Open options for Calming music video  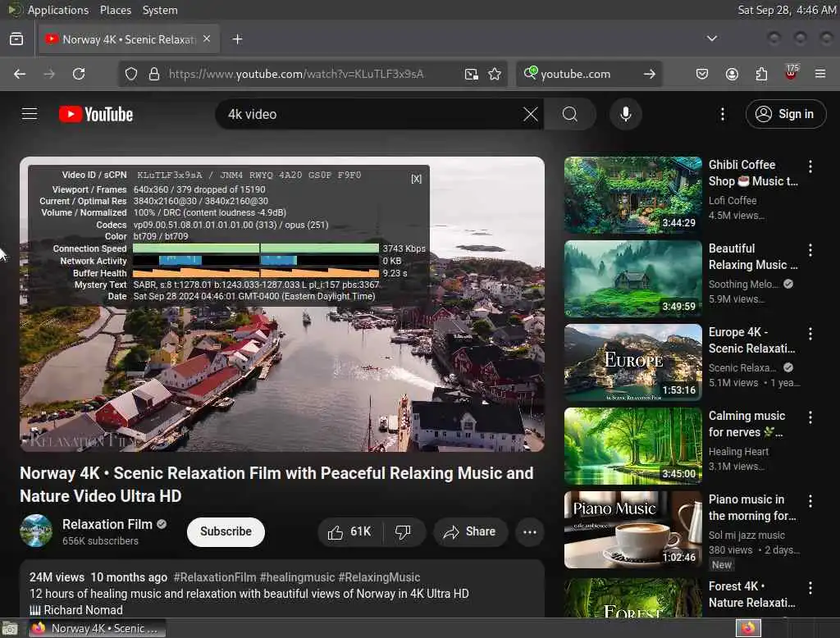810,417
